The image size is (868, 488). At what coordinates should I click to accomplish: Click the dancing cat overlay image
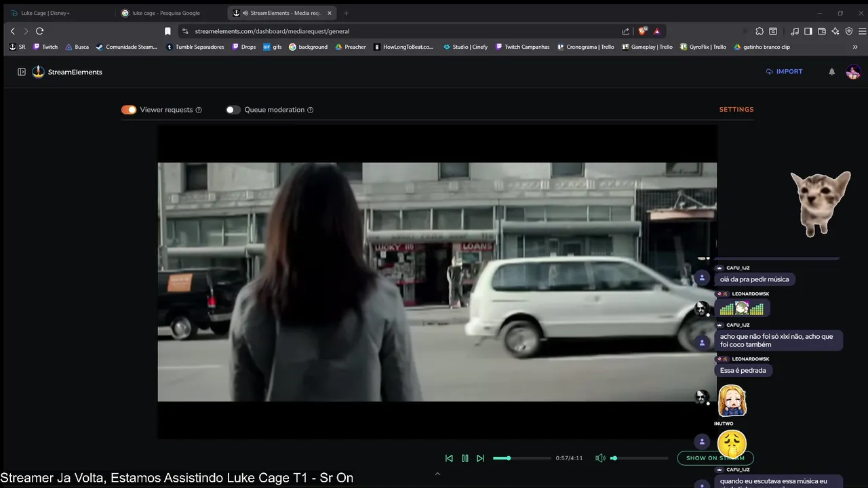tap(820, 204)
